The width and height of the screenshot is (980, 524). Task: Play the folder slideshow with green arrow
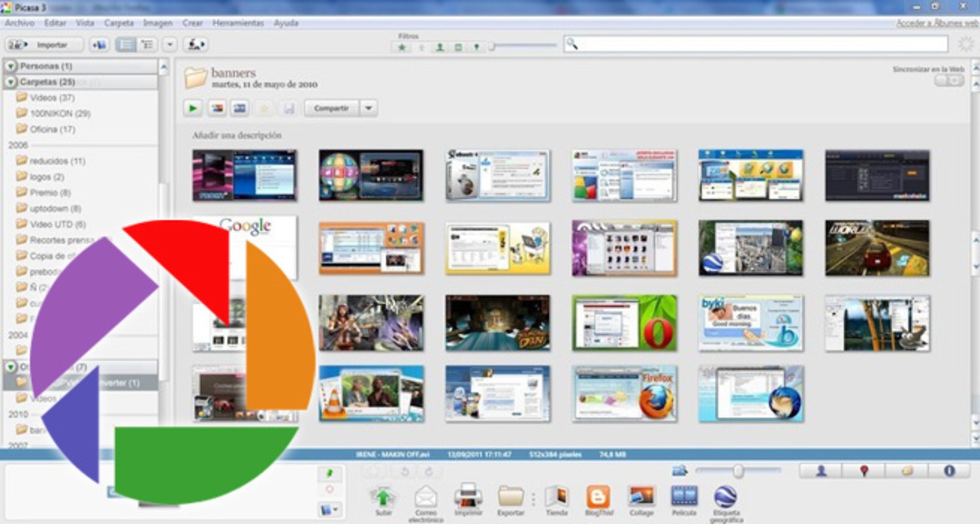pyautogui.click(x=192, y=109)
